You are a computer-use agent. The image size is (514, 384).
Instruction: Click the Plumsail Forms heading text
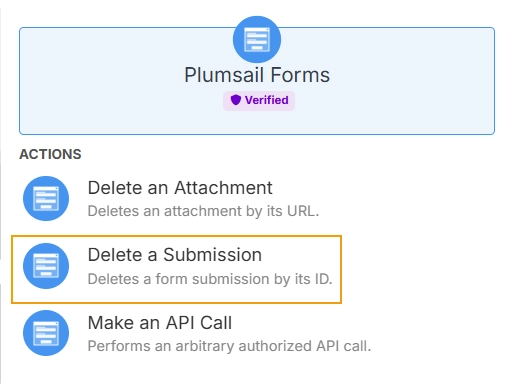click(x=257, y=75)
